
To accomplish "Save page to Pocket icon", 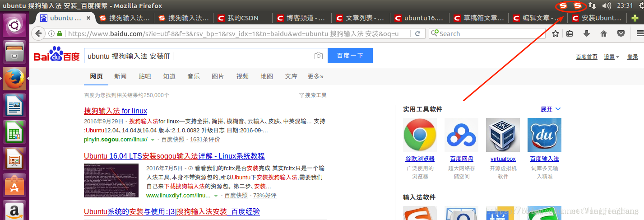I will (621, 33).
